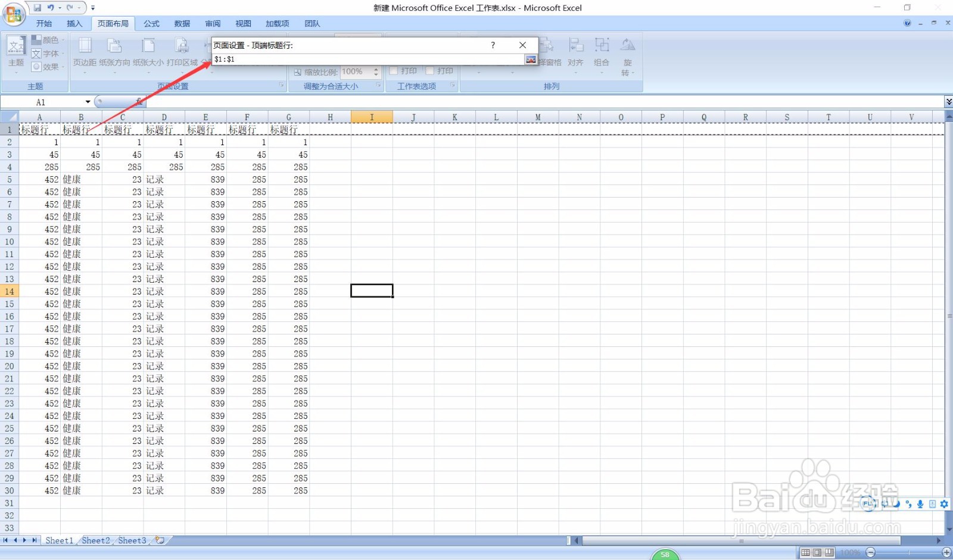Open the undo history dropdown arrow
Image resolution: width=953 pixels, height=560 pixels.
click(x=60, y=8)
